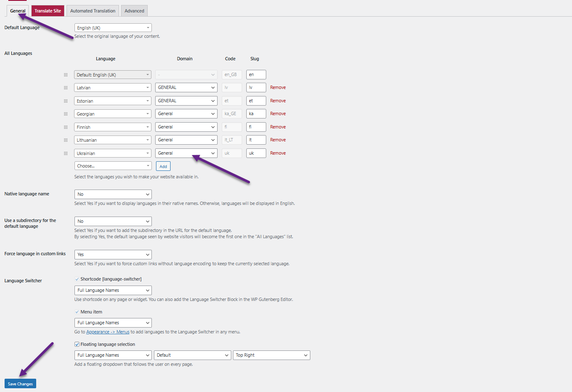572x392 pixels.
Task: Open the domain dropdown for Latvian
Action: (186, 87)
